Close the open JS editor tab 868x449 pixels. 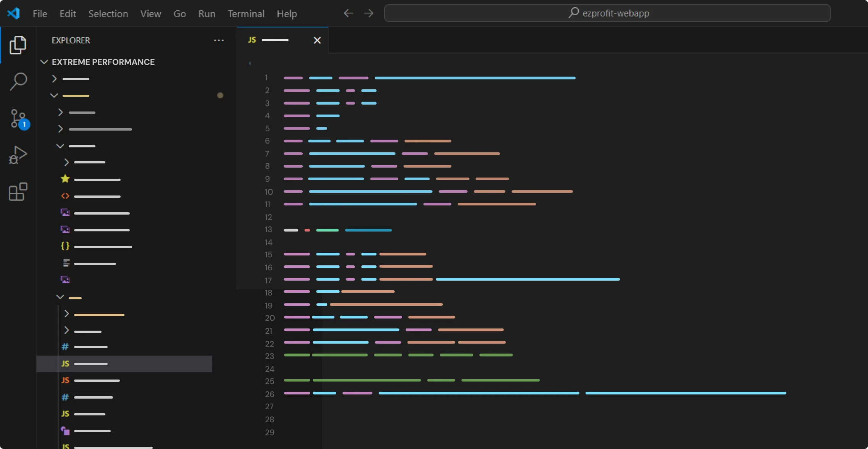[317, 40]
